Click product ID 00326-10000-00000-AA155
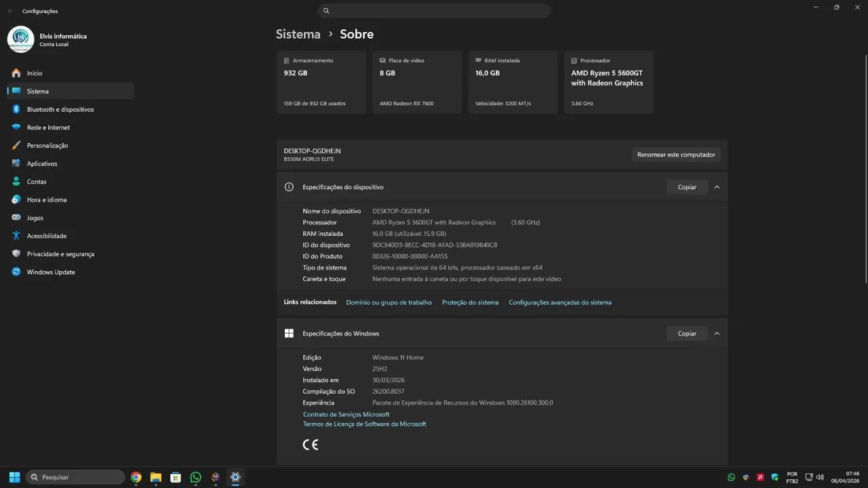The image size is (868, 488). (x=410, y=256)
